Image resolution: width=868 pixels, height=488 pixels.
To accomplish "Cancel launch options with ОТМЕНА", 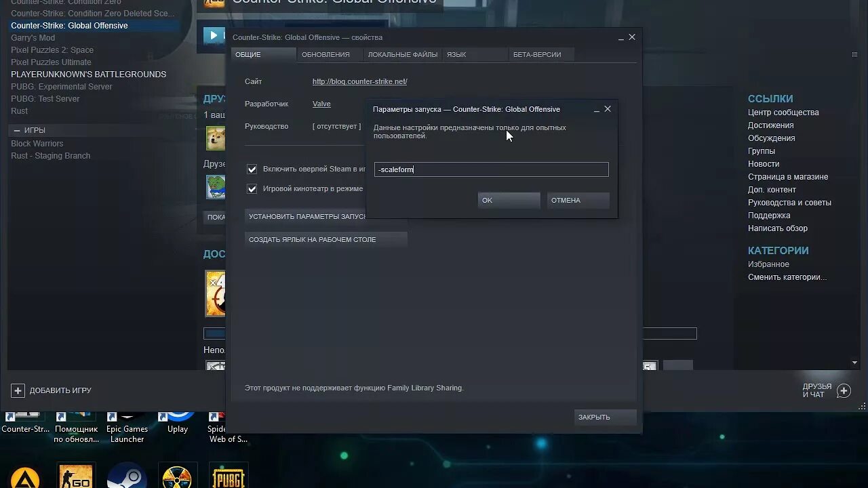I will pos(578,200).
